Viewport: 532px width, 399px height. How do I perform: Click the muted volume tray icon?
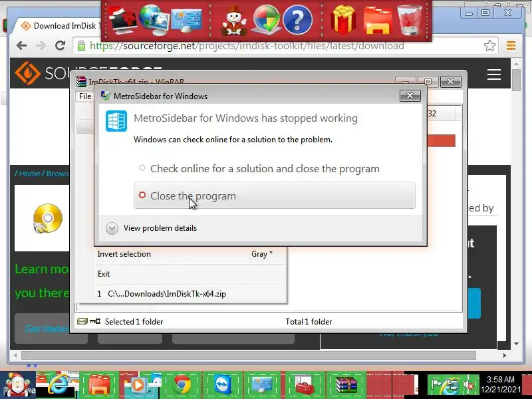tap(470, 385)
